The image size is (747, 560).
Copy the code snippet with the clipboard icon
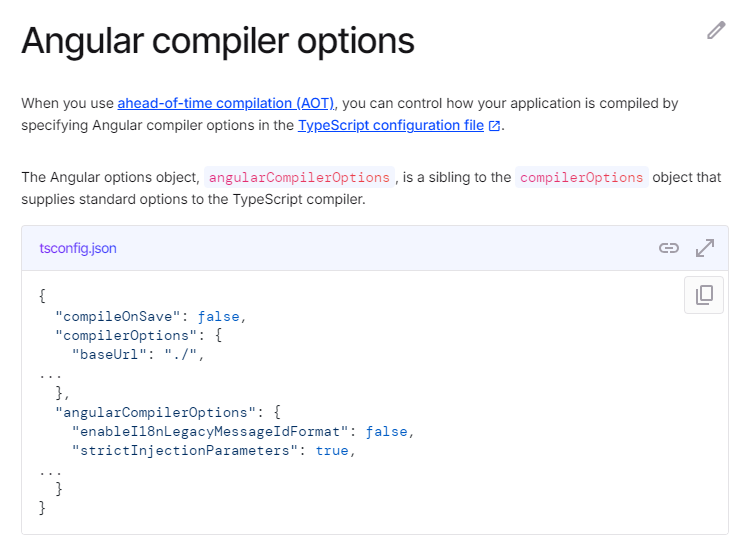(704, 295)
